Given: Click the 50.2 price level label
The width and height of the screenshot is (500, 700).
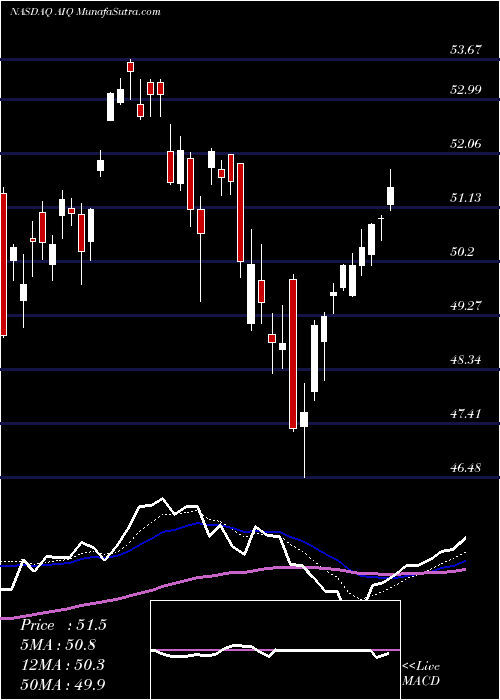Looking at the screenshot, I should pyautogui.click(x=462, y=252).
